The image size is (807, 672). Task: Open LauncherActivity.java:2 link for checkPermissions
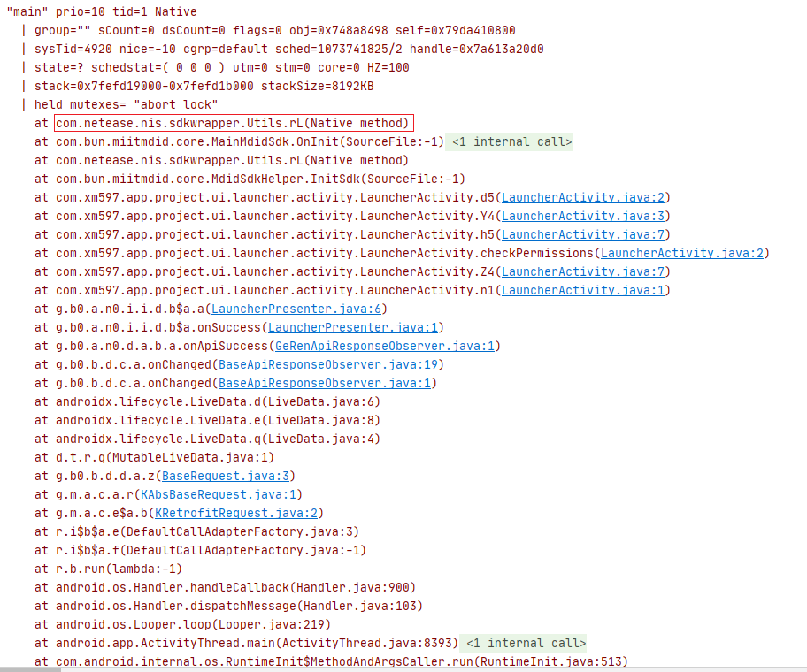(x=682, y=254)
